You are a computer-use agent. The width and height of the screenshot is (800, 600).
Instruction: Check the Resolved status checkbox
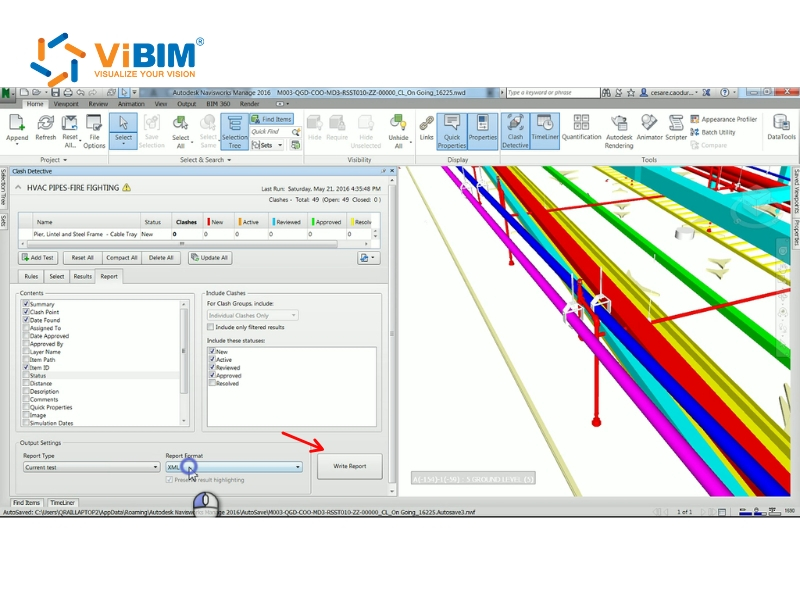tap(212, 383)
